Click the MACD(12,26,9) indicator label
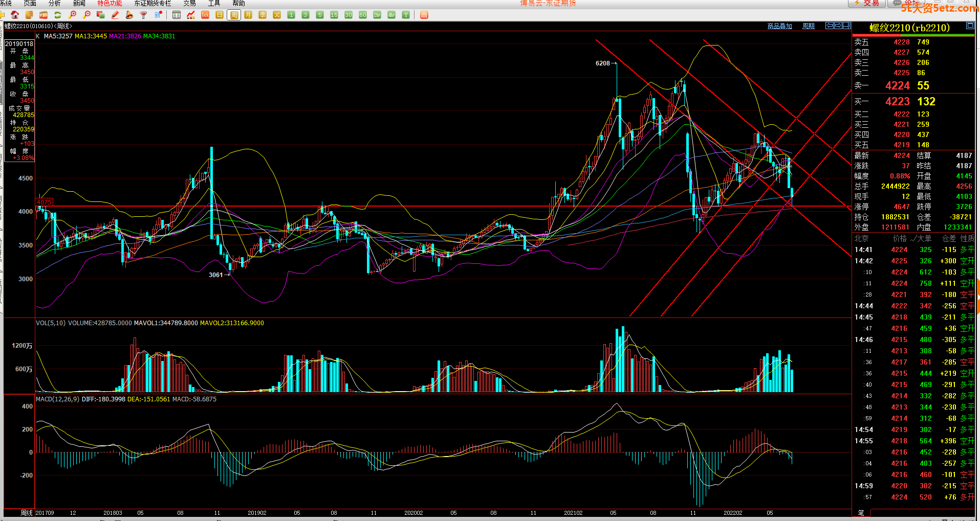This screenshot has height=521, width=980. point(57,399)
